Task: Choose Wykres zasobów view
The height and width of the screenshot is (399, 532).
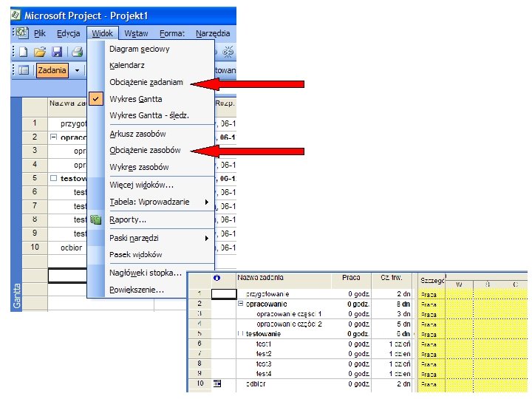Action: [139, 167]
